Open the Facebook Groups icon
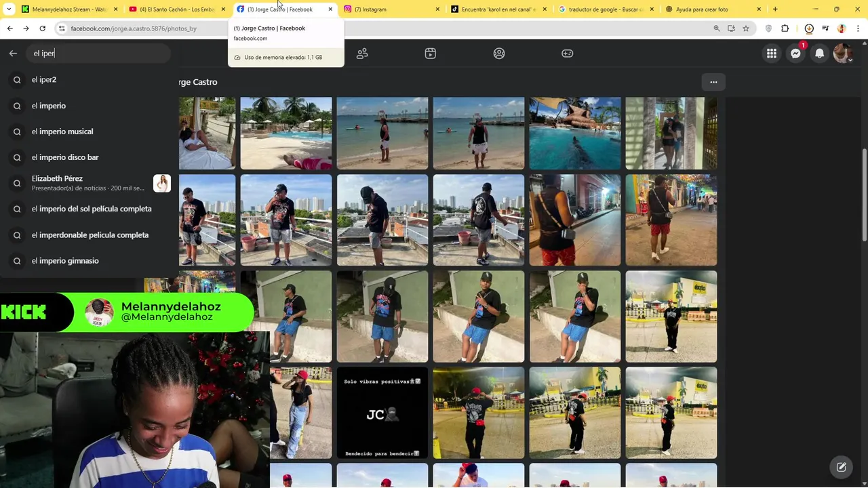This screenshot has width=868, height=488. 499,54
